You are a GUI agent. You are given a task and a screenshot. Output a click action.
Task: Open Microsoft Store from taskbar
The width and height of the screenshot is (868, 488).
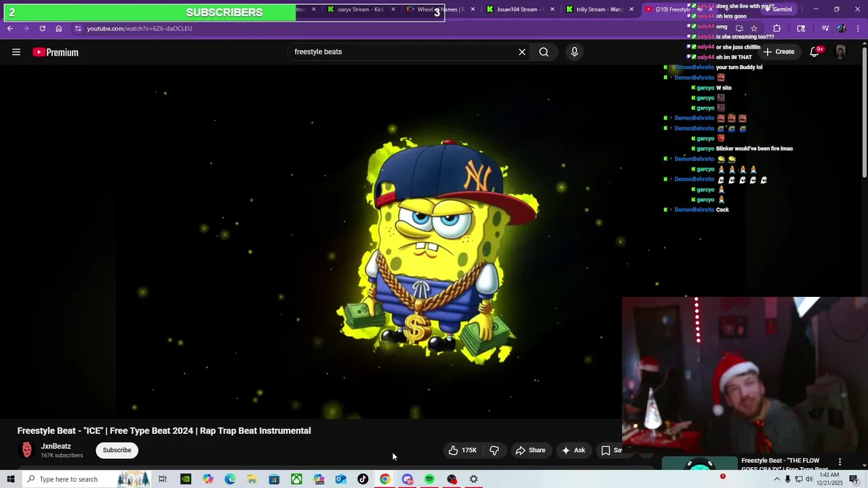point(274,479)
